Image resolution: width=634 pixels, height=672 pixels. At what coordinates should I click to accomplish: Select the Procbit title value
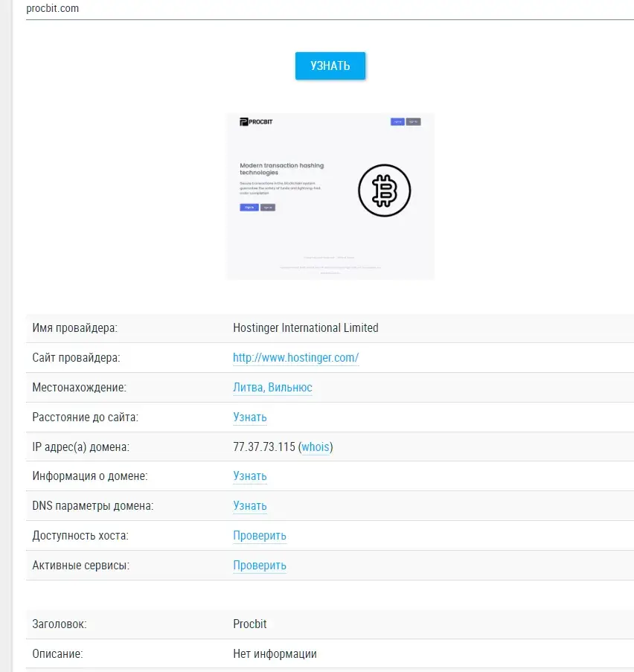click(250, 624)
